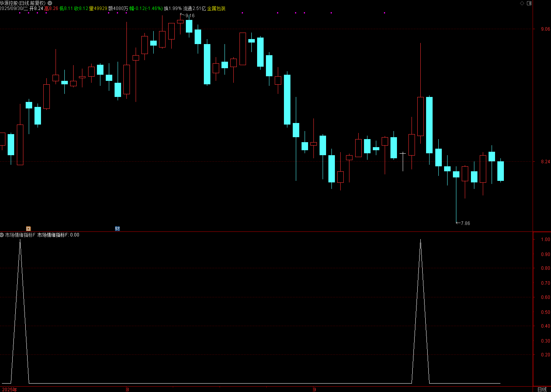
Task: Click the 金属包装 sector link
Action: click(x=216, y=8)
